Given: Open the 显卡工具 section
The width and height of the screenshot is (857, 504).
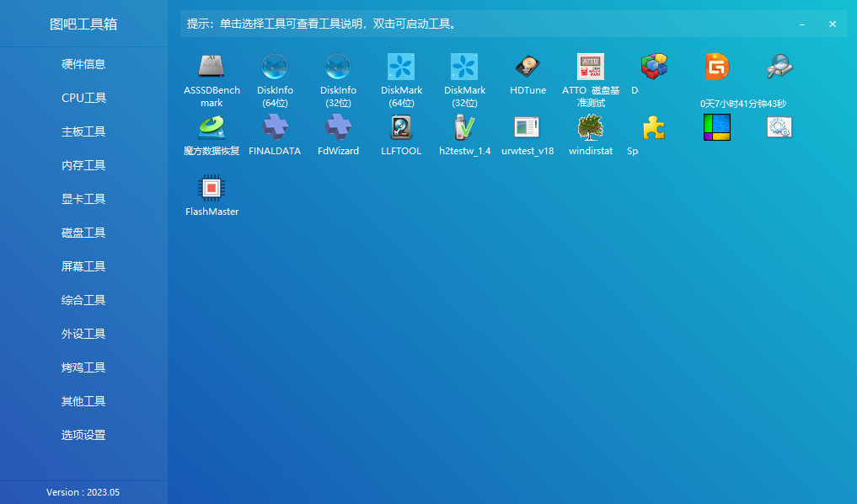Looking at the screenshot, I should click(83, 199).
